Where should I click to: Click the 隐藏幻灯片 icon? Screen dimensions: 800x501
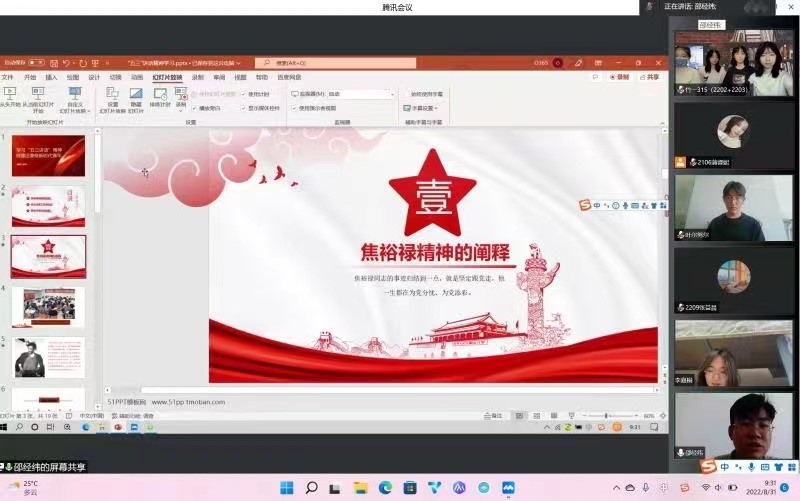[136, 94]
